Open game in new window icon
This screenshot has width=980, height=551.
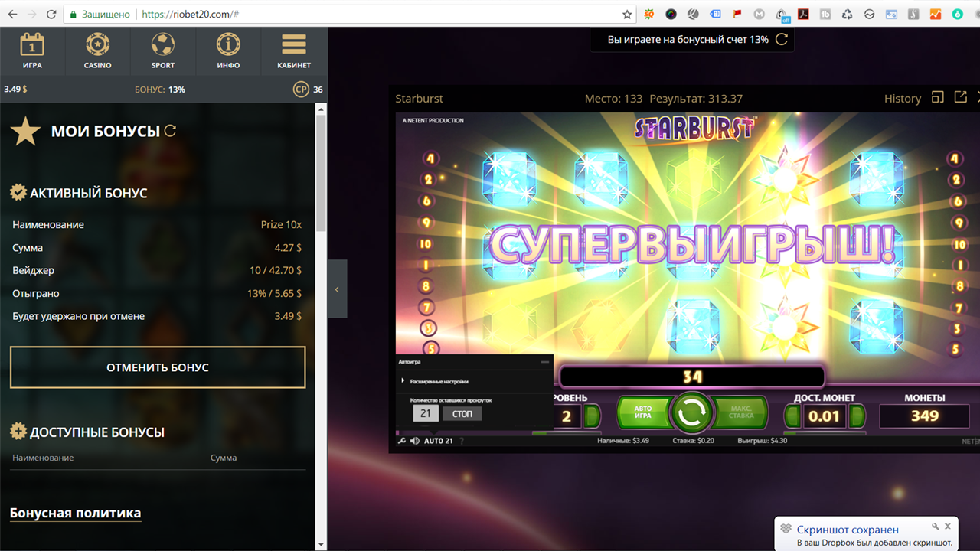click(x=961, y=97)
